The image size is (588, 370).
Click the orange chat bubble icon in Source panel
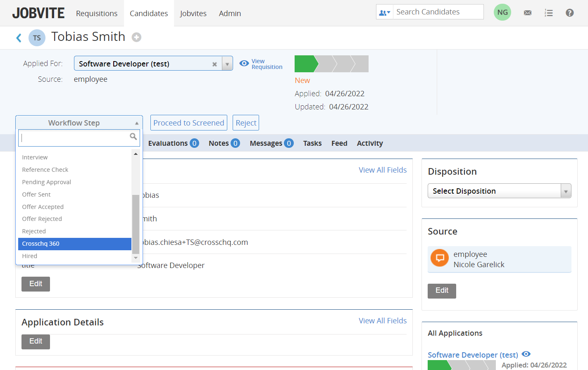(x=439, y=258)
